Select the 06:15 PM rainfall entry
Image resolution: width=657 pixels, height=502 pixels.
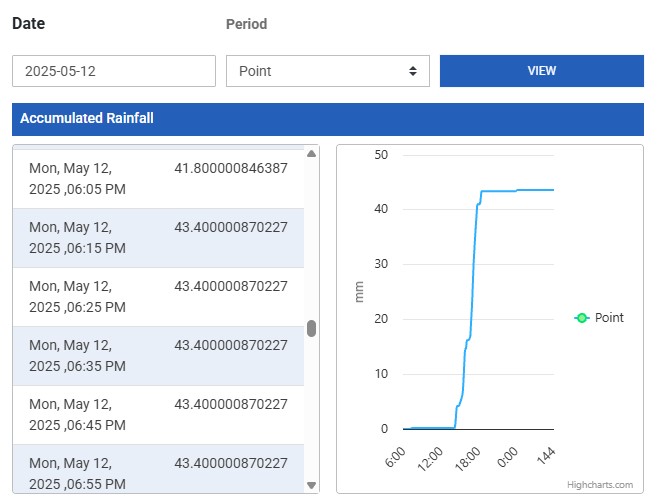click(x=158, y=237)
